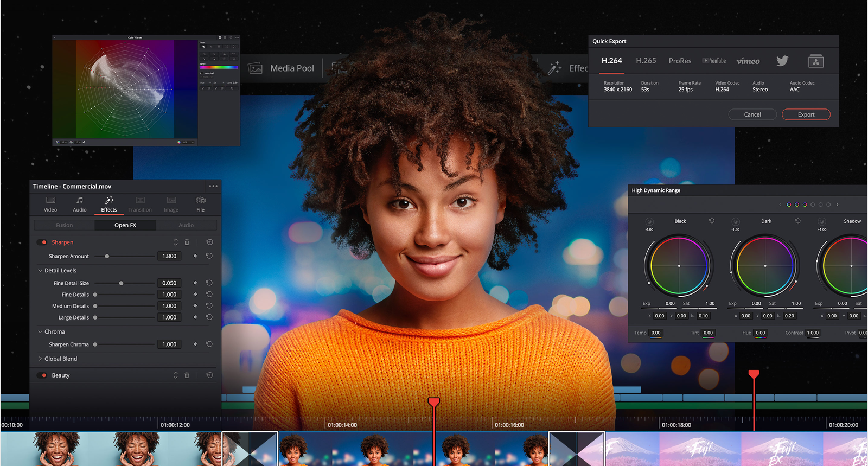Image resolution: width=868 pixels, height=466 pixels.
Task: Choose Vimeo as export destination
Action: point(748,61)
